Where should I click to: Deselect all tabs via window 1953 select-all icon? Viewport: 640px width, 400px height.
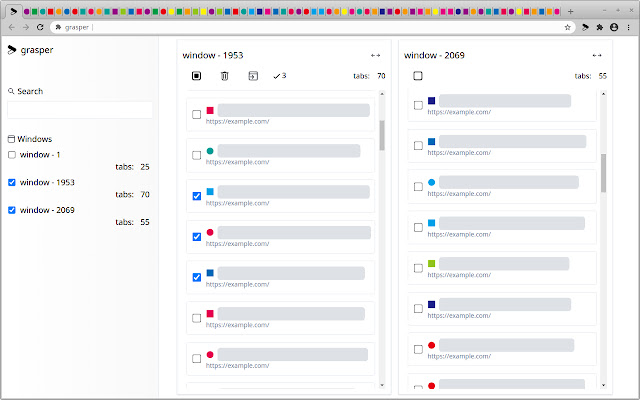196,76
